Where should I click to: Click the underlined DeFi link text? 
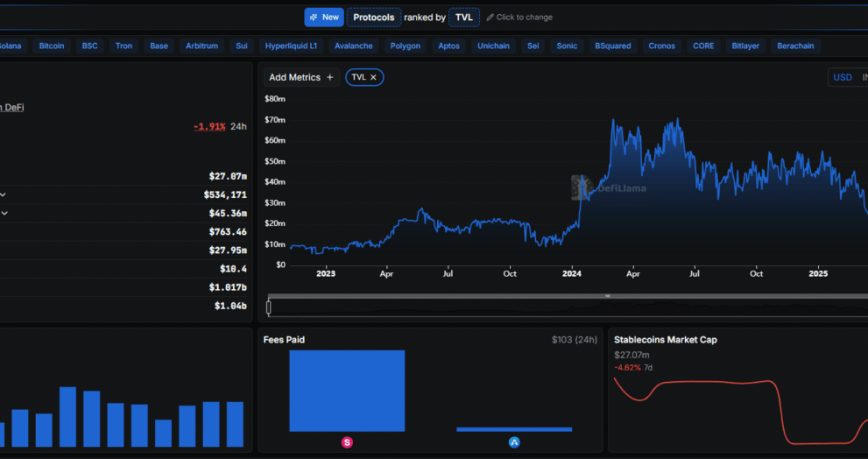click(x=11, y=108)
